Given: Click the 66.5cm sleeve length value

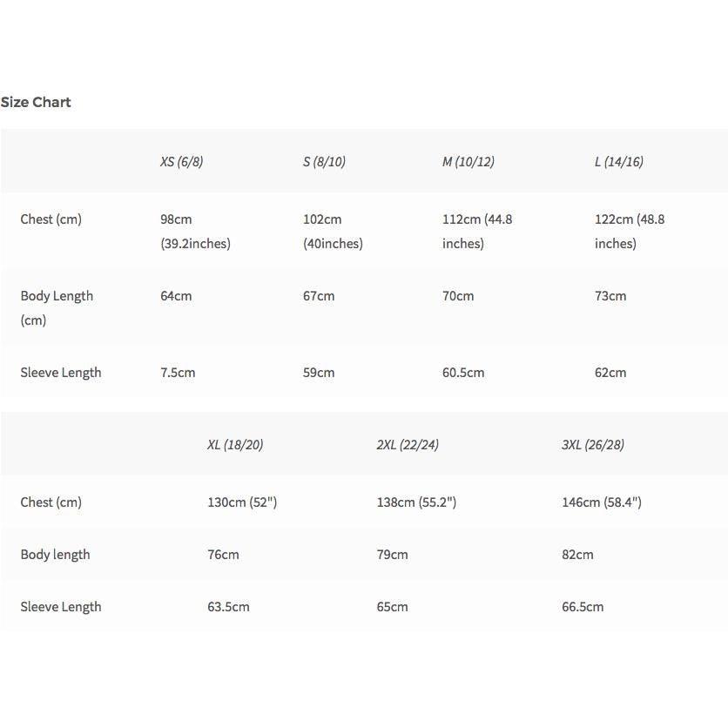Looking at the screenshot, I should click(x=583, y=607).
